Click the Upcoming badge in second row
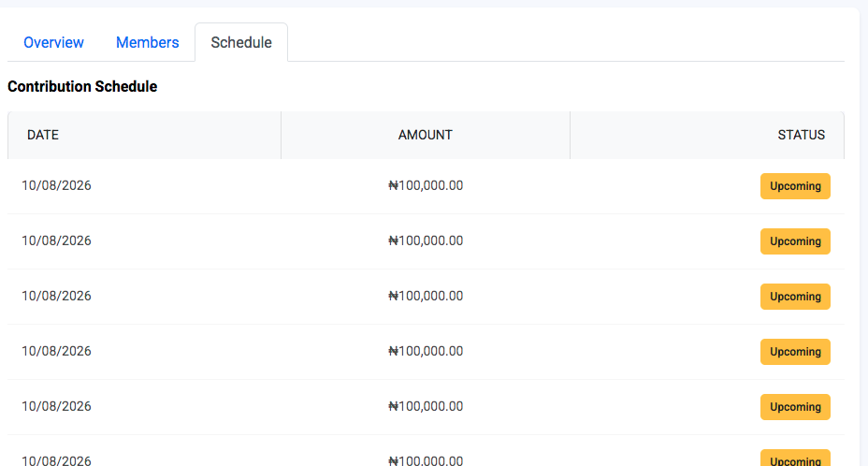868x466 pixels. (795, 241)
